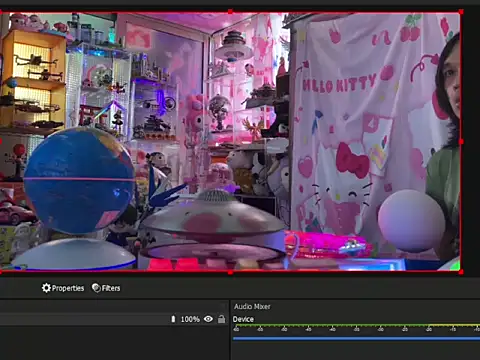480x360 pixels.
Task: Click the 100% value in the source row
Action: 190,319
